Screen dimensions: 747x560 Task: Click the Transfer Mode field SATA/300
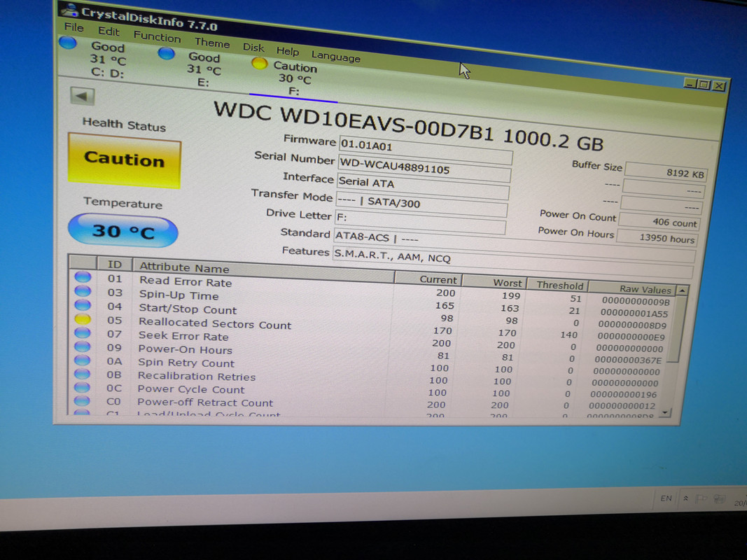point(421,205)
